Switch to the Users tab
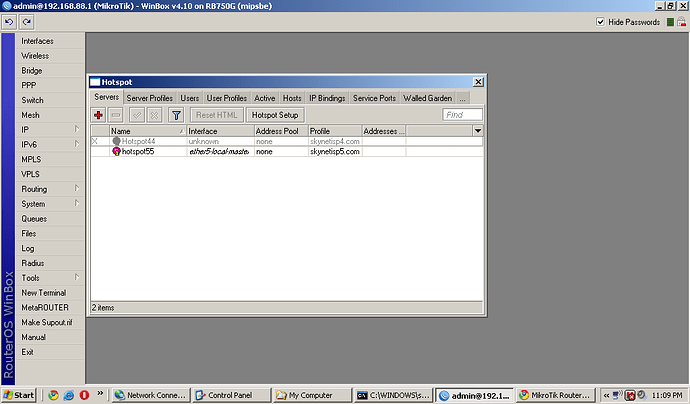This screenshot has height=404, width=690. 190,98
